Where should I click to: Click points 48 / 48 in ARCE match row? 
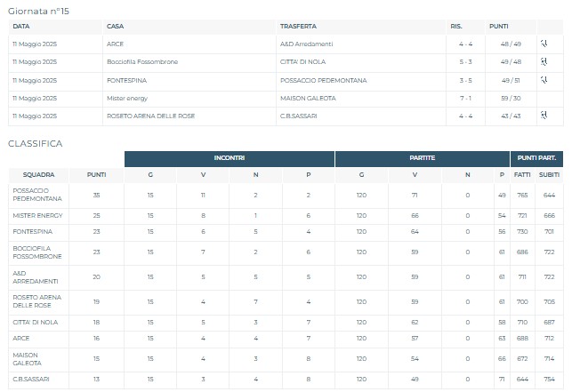pos(511,44)
